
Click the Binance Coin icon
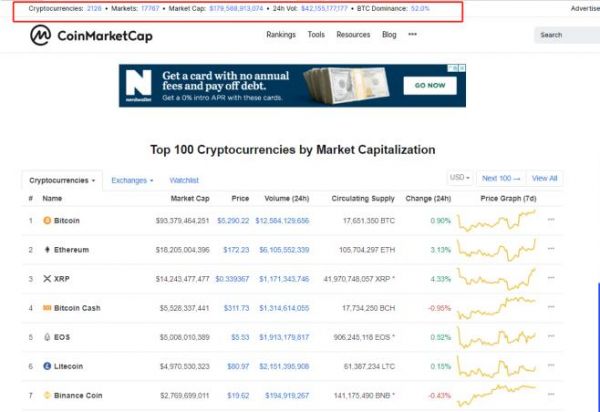coord(45,395)
